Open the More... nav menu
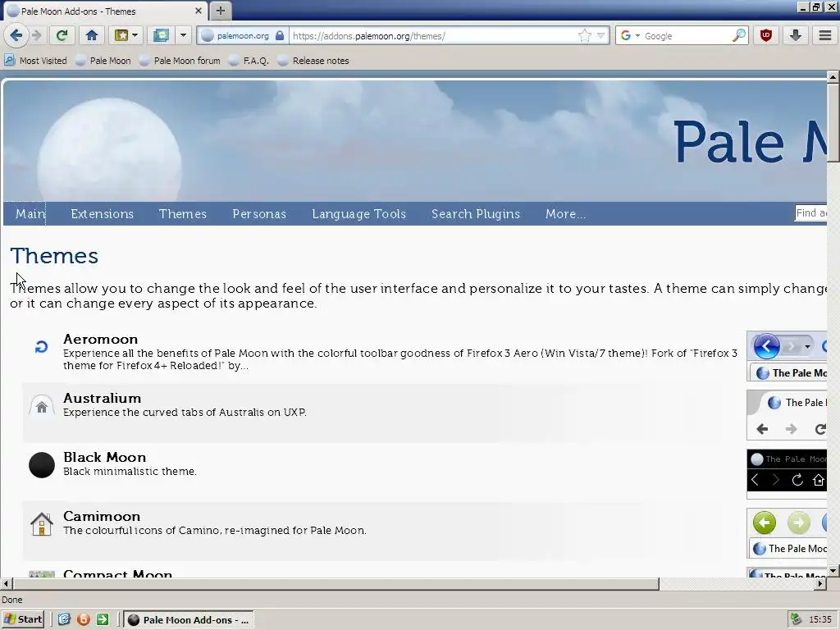This screenshot has height=630, width=840. [x=565, y=214]
